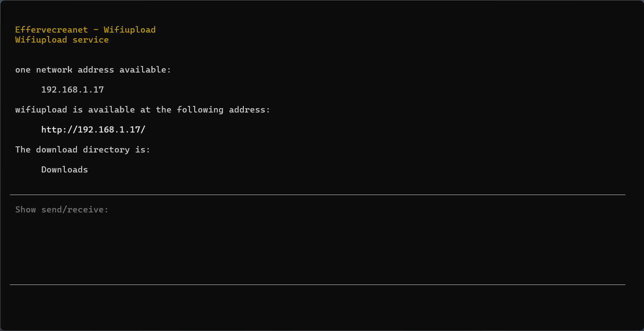Click the lower horizontal separator line
Image resolution: width=644 pixels, height=331 pixels.
[x=318, y=285]
